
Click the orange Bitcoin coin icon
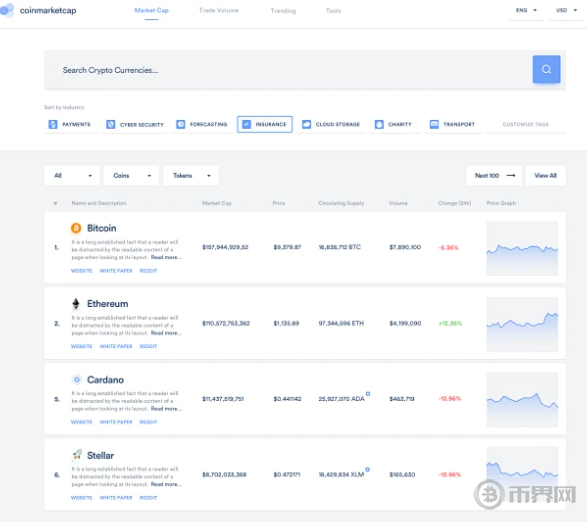pyautogui.click(x=76, y=228)
